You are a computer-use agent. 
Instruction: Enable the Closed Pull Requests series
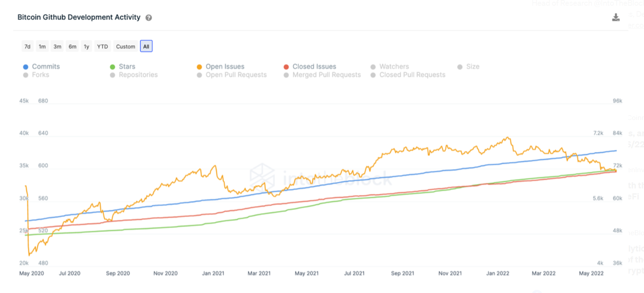pyautogui.click(x=408, y=75)
